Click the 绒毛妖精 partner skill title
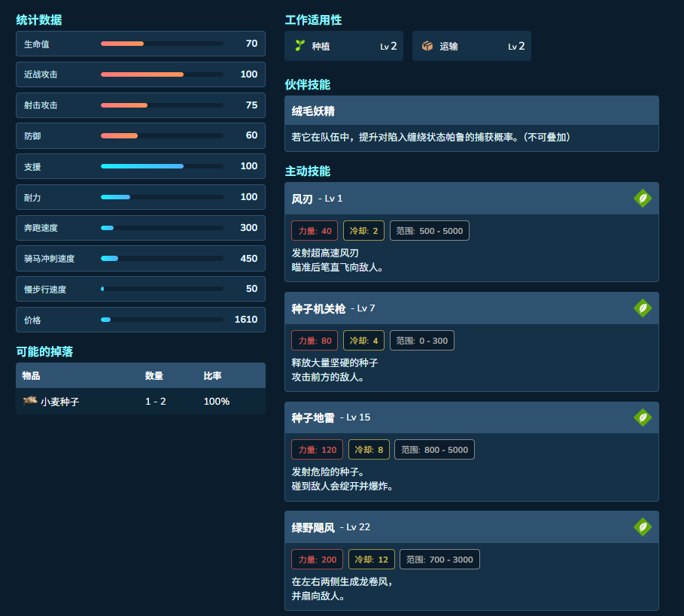The image size is (684, 616). click(313, 111)
